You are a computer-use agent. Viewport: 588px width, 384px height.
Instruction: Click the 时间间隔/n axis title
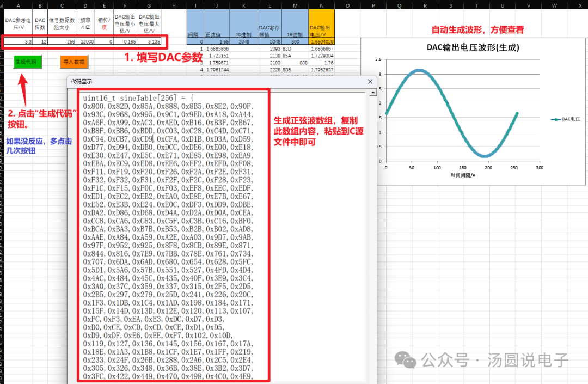click(x=463, y=175)
